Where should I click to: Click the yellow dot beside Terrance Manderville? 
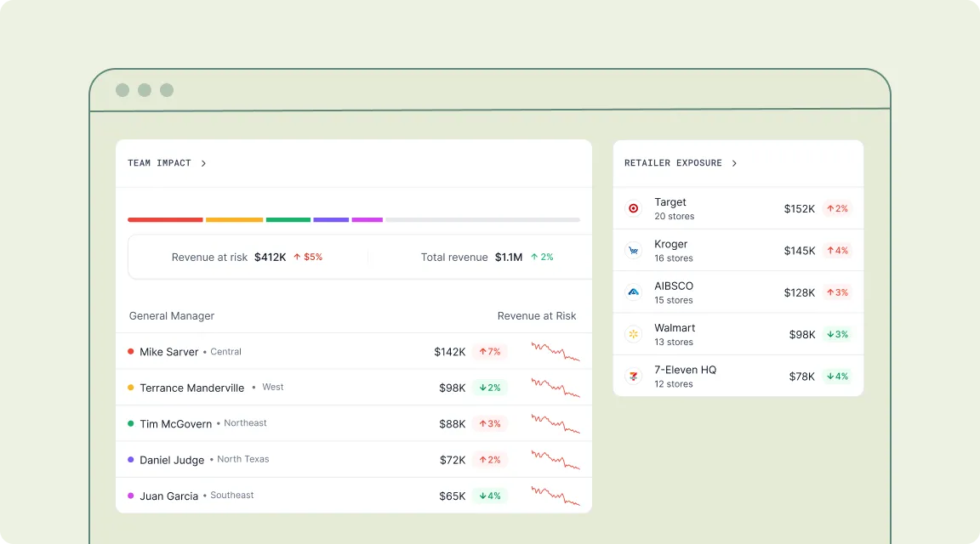(131, 388)
